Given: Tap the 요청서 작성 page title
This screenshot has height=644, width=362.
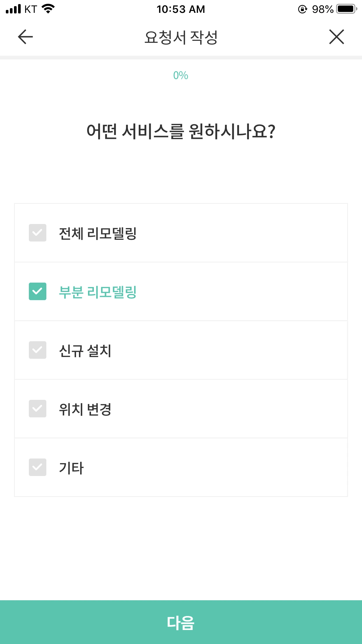Looking at the screenshot, I should (181, 38).
